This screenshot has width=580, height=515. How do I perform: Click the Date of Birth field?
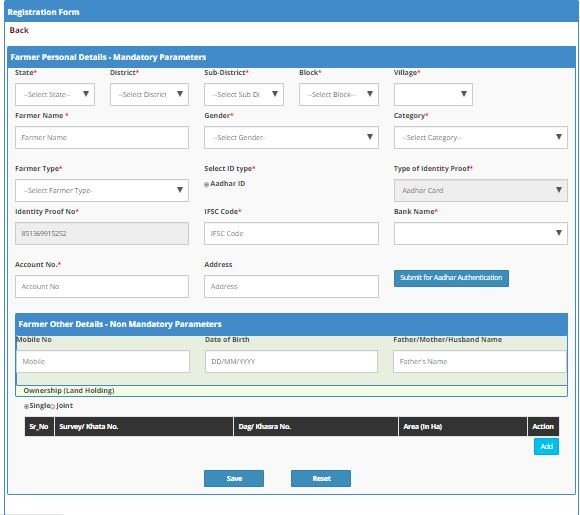(x=291, y=361)
